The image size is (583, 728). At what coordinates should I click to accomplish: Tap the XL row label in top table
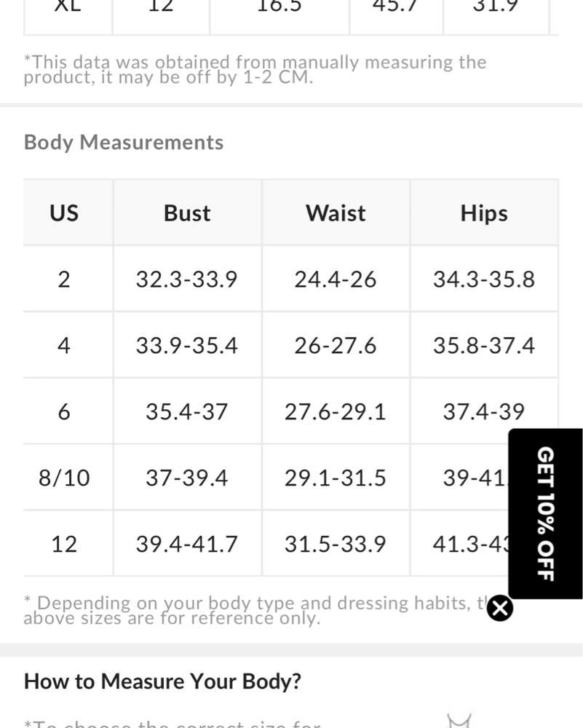[x=68, y=6]
